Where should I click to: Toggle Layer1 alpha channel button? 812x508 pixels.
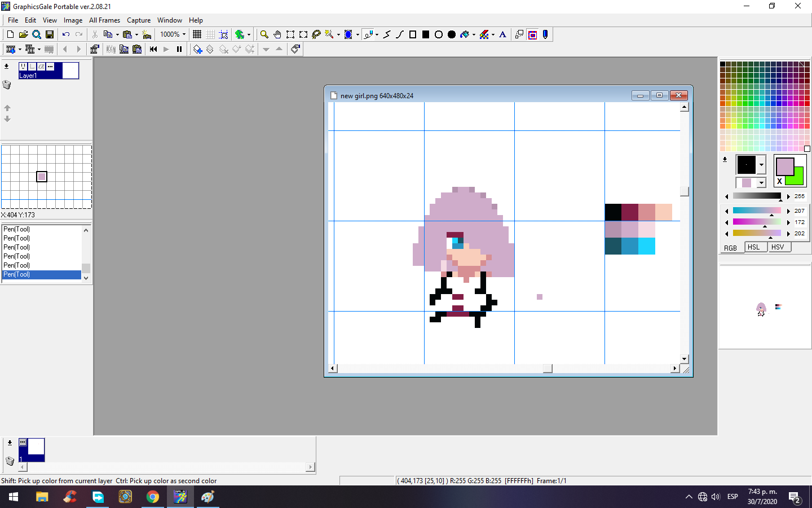pyautogui.click(x=41, y=67)
